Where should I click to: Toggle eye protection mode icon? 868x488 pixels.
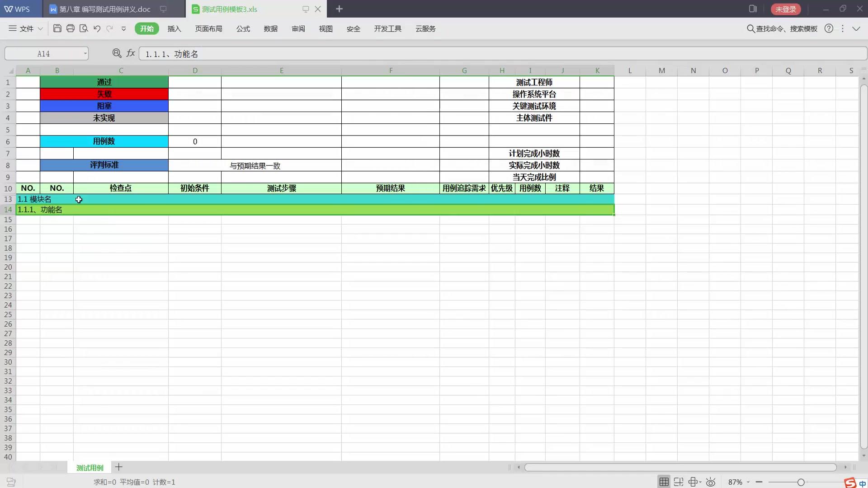(x=711, y=482)
